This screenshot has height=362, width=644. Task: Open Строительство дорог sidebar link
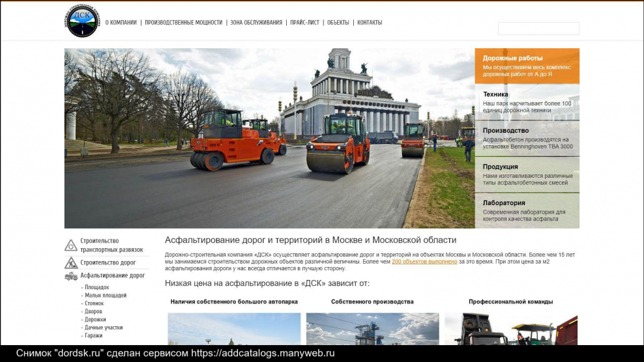click(x=108, y=262)
